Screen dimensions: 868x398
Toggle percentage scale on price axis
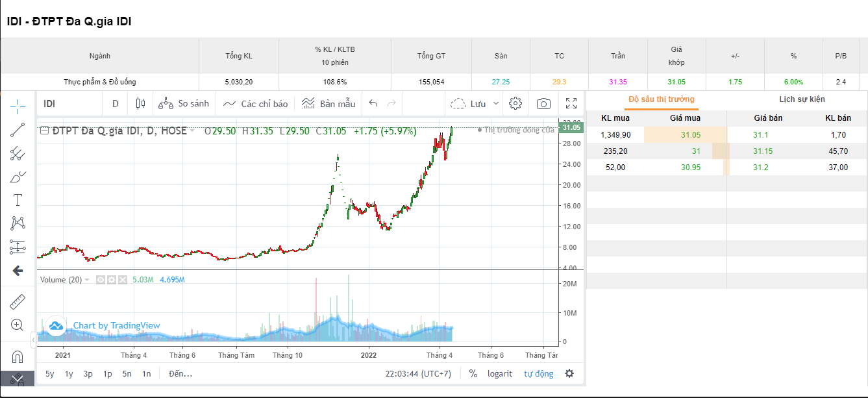click(x=473, y=373)
